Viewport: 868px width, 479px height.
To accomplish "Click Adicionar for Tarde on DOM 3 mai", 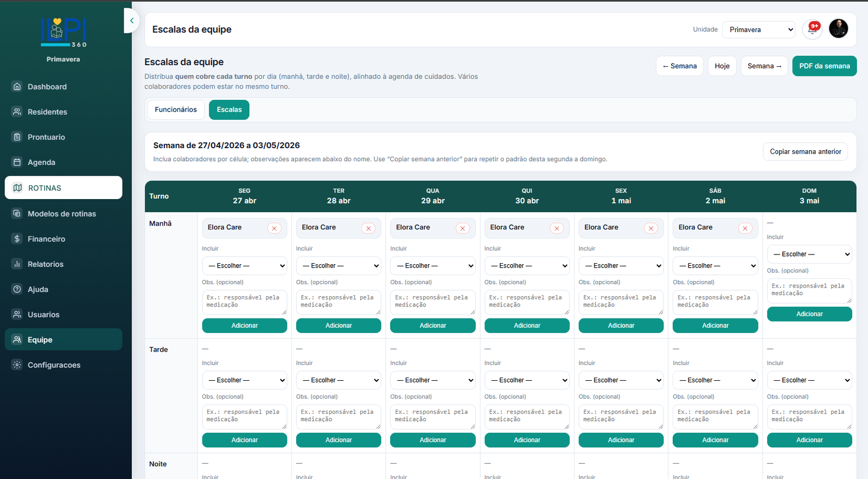I will tap(809, 440).
